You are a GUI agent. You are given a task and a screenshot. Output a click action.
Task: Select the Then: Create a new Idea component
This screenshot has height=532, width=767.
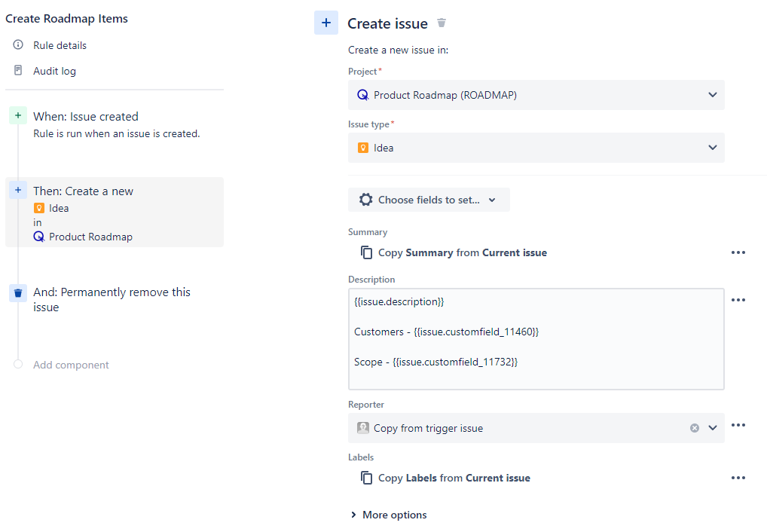click(113, 212)
